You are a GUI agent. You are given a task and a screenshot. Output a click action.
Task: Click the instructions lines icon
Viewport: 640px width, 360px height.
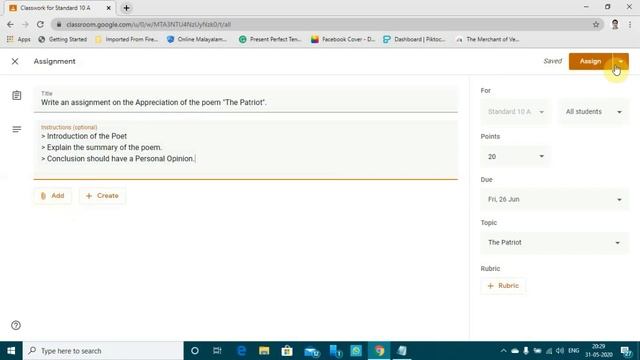[17, 129]
